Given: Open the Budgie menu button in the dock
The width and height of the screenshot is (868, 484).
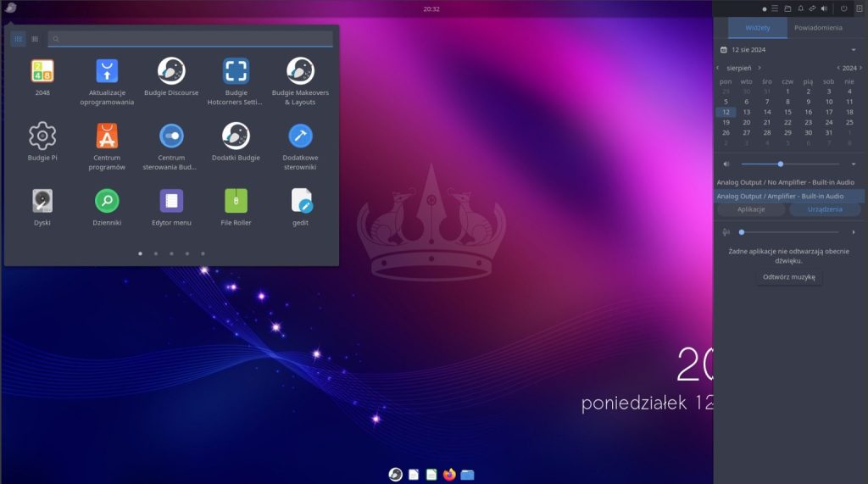Looking at the screenshot, I should click(395, 474).
